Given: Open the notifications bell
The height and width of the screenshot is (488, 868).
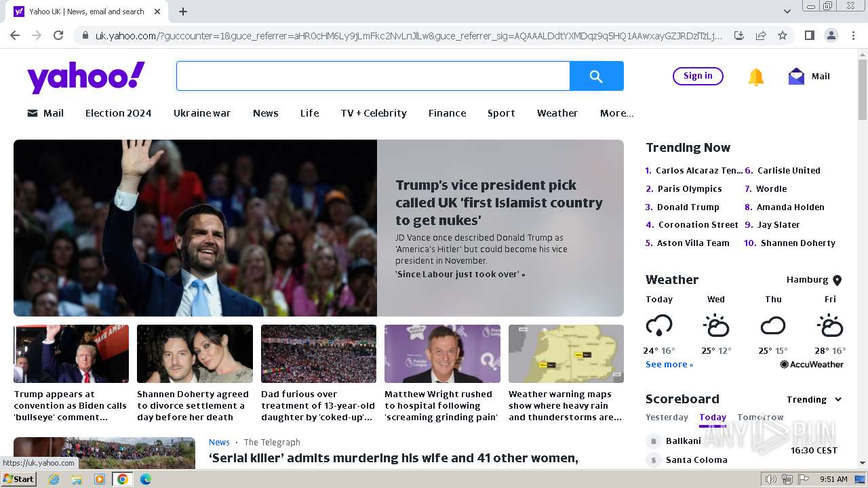Looking at the screenshot, I should click(x=755, y=77).
